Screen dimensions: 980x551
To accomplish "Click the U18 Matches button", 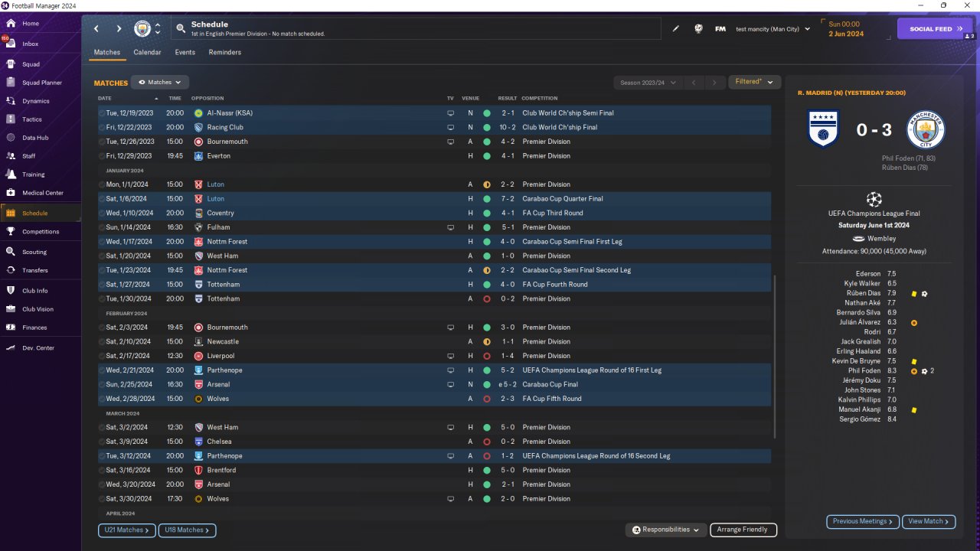I will (x=188, y=530).
